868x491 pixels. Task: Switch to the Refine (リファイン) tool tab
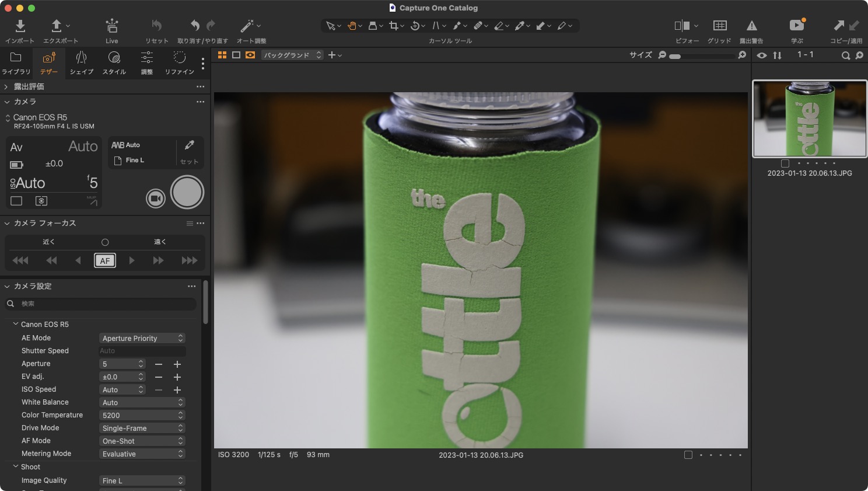(x=180, y=62)
